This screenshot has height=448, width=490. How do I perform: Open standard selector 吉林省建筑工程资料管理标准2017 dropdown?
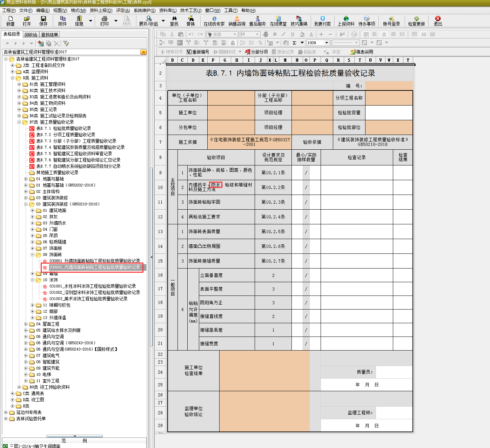coord(143,52)
